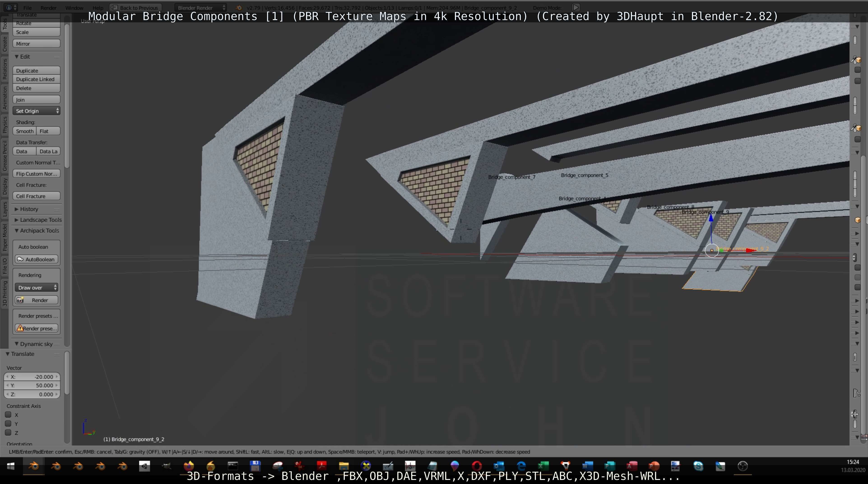Enable the Z constraint axis checkbox
The height and width of the screenshot is (484, 868).
tap(8, 433)
